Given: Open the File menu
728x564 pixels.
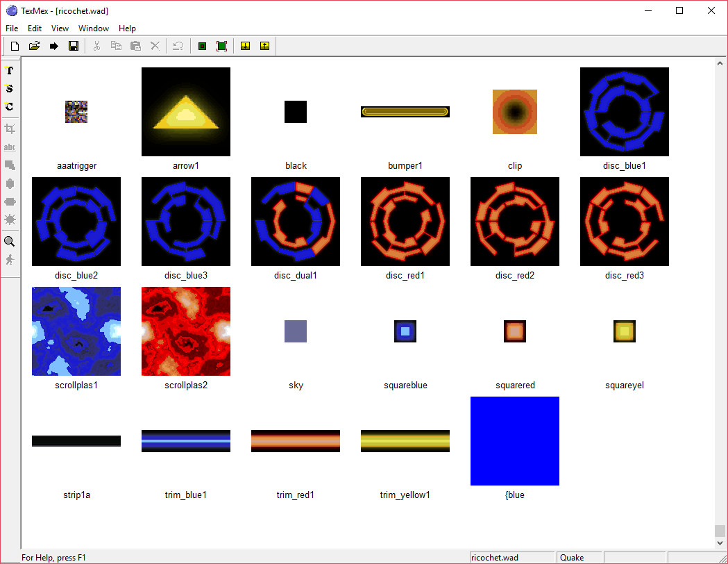Looking at the screenshot, I should pyautogui.click(x=11, y=28).
